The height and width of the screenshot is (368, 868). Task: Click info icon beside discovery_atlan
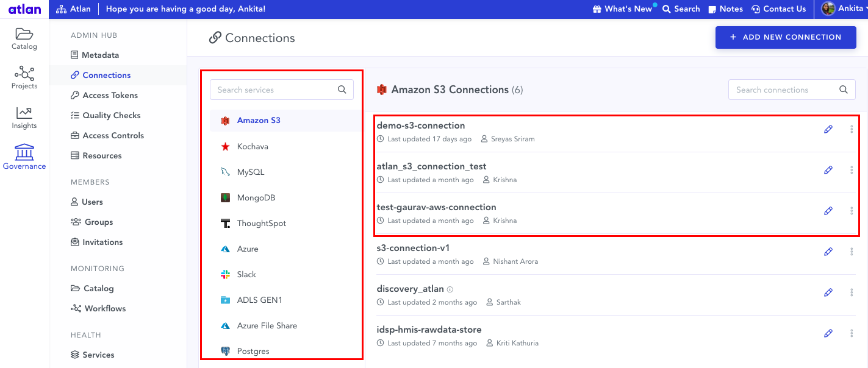pos(450,289)
